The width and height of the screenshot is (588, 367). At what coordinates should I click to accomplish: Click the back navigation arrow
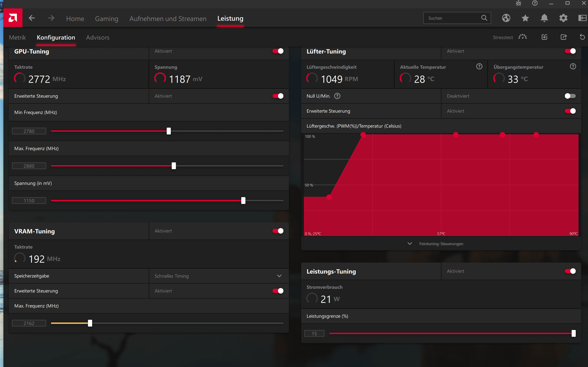[32, 18]
